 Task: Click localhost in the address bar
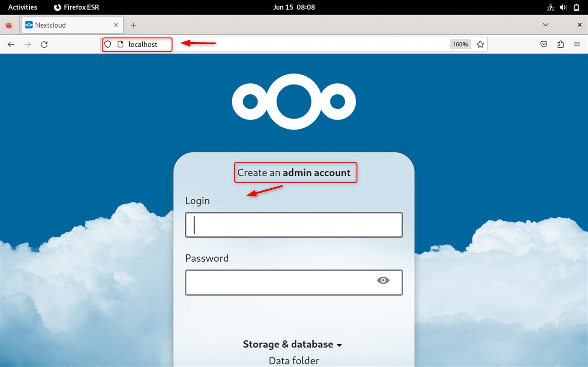[143, 44]
